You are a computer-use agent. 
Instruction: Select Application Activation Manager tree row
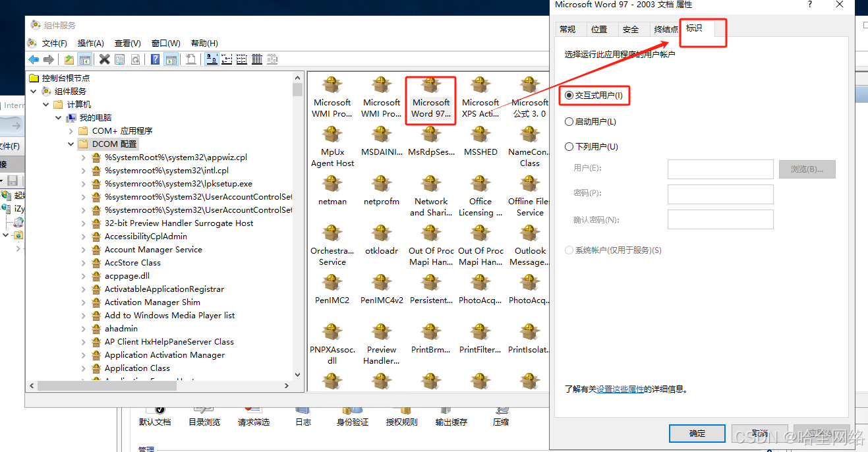click(x=165, y=355)
